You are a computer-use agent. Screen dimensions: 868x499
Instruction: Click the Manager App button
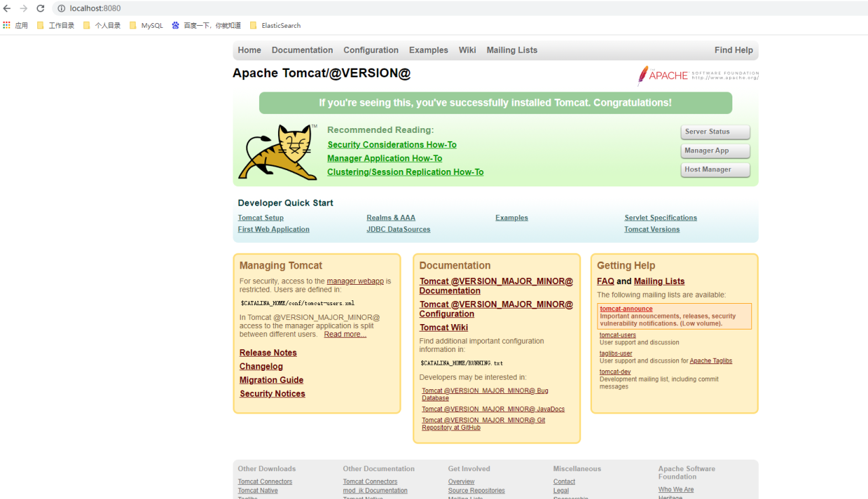(715, 151)
